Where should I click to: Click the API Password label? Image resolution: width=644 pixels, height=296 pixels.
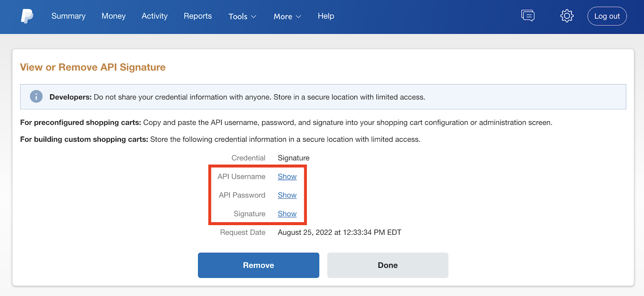[242, 195]
